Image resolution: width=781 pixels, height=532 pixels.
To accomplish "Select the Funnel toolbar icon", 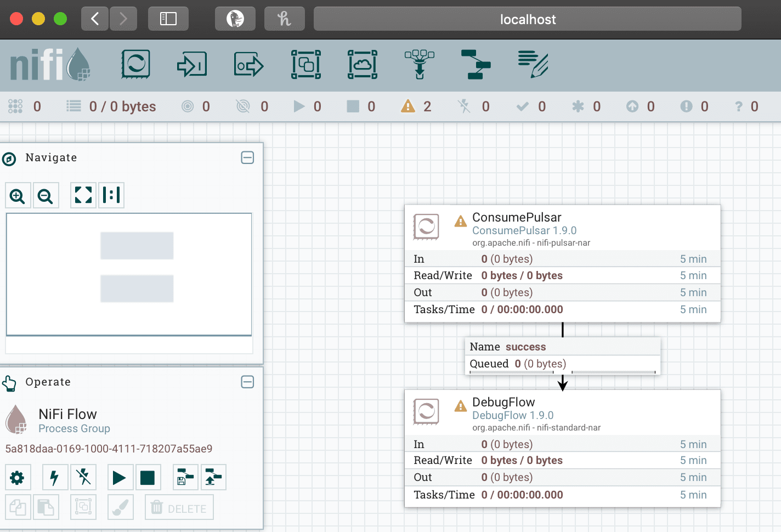I will click(x=420, y=64).
